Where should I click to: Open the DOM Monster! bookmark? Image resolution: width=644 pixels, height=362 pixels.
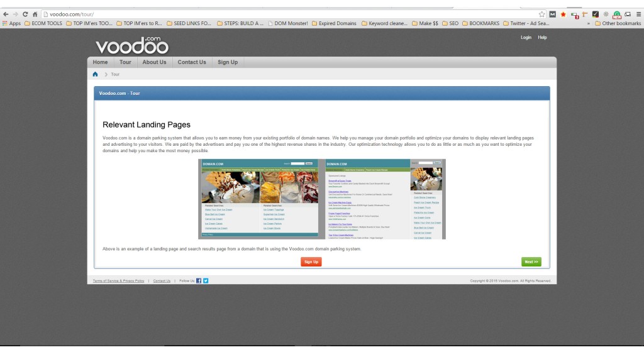pos(287,23)
